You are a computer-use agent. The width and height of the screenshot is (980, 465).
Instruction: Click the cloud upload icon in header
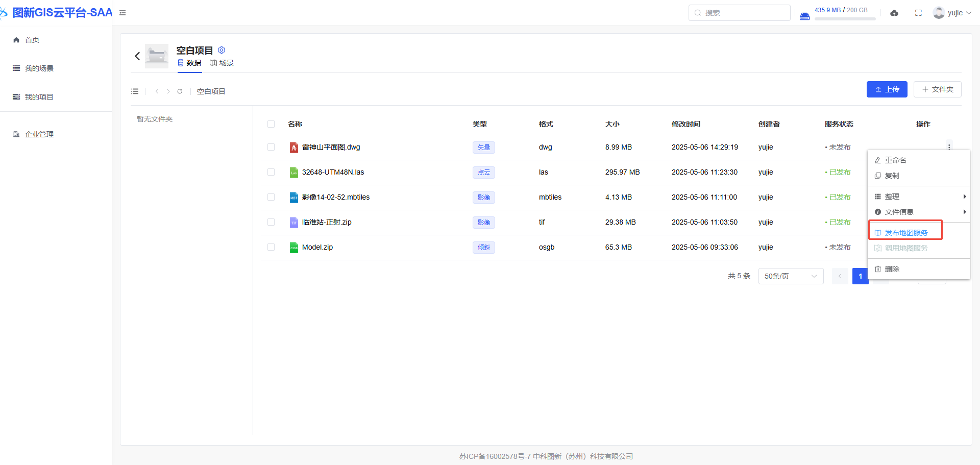click(894, 13)
